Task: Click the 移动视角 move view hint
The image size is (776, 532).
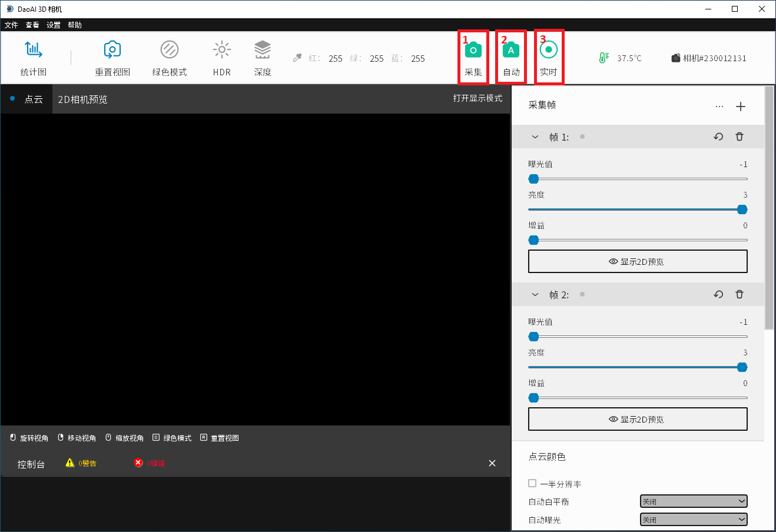Action: [77, 438]
